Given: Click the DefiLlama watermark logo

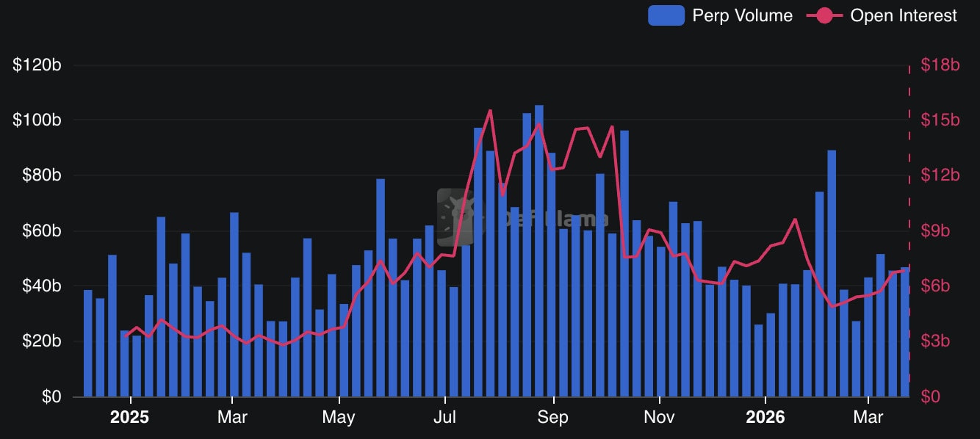Looking at the screenshot, I should coord(455,217).
